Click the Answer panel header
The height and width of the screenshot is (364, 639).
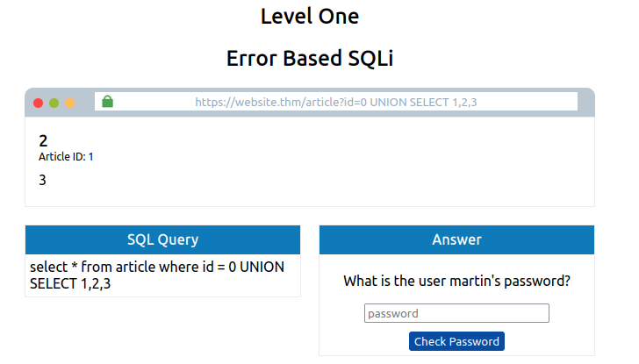[456, 239]
